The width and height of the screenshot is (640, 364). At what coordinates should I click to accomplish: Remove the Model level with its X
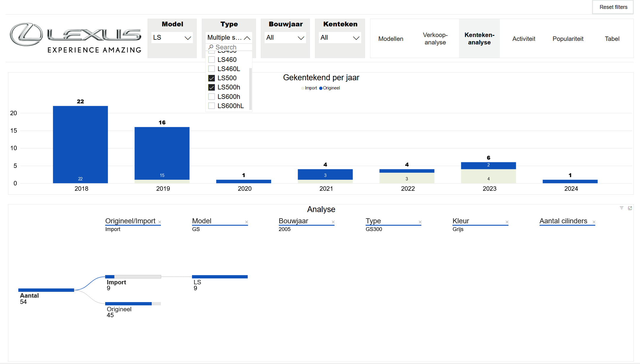(x=247, y=222)
